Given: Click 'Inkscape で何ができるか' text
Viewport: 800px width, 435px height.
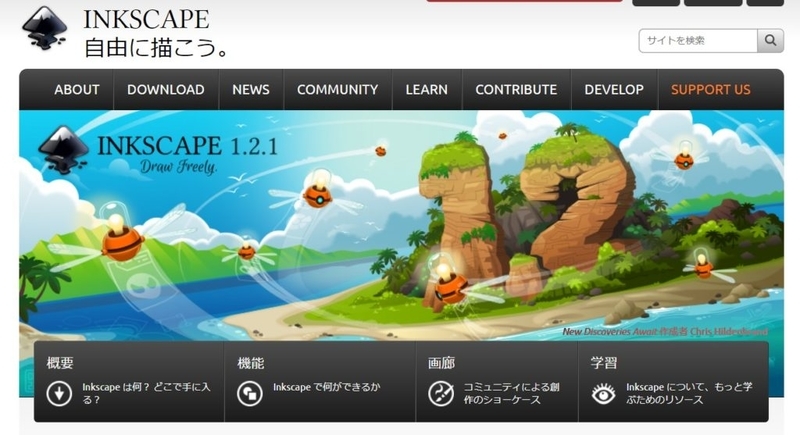Looking at the screenshot, I should point(327,387).
